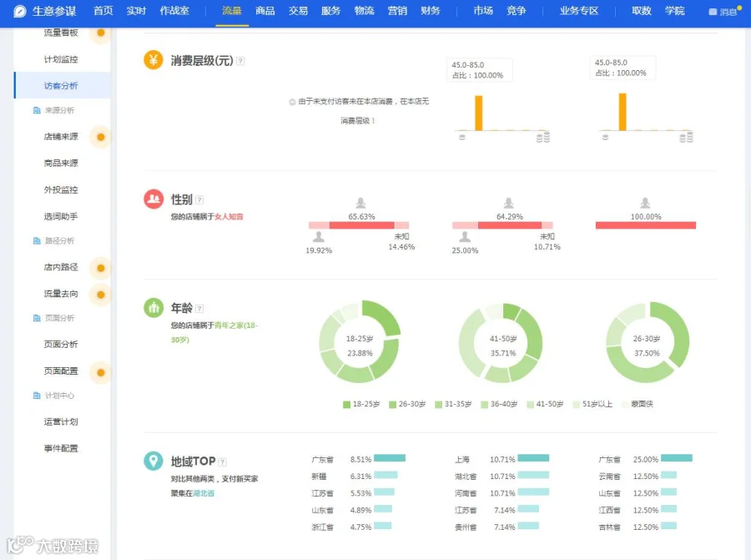Image resolution: width=751 pixels, height=560 pixels.
Task: Open the 学院 top menu
Action: click(674, 11)
